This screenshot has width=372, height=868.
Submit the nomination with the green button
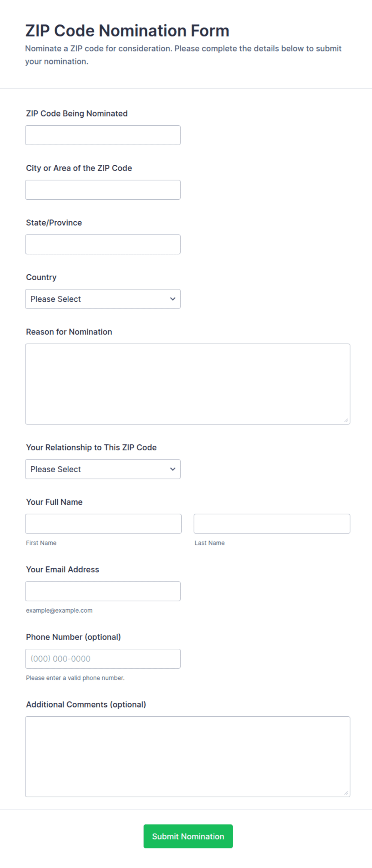coord(188,836)
